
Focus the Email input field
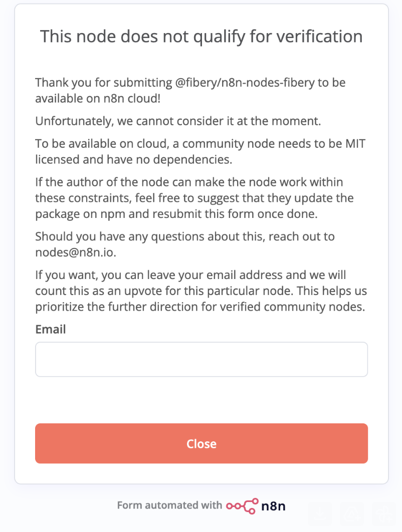(201, 359)
